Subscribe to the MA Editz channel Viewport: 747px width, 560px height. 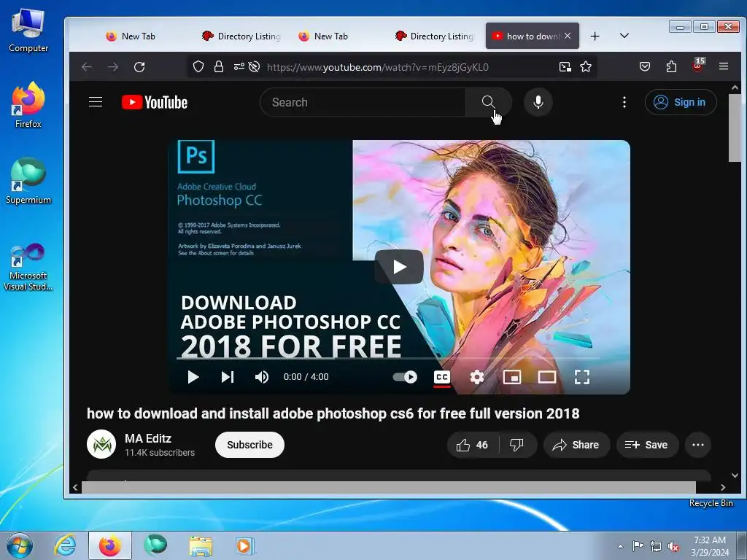[x=249, y=445]
